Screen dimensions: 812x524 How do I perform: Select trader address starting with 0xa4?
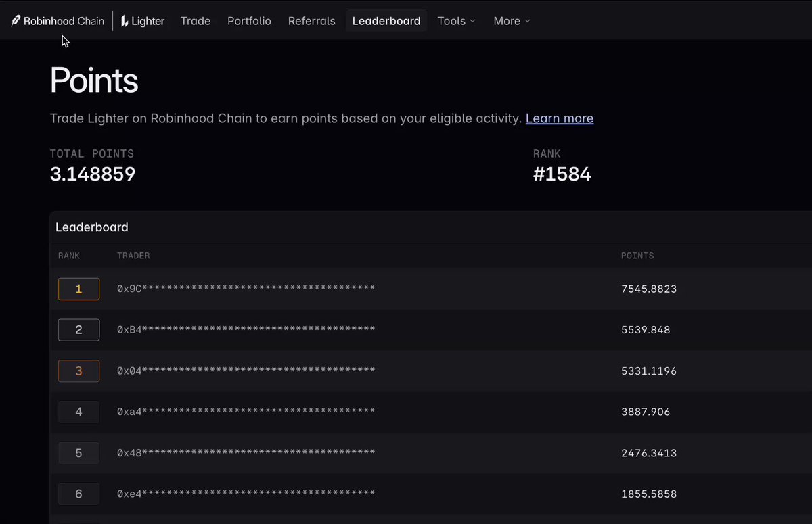[246, 412]
